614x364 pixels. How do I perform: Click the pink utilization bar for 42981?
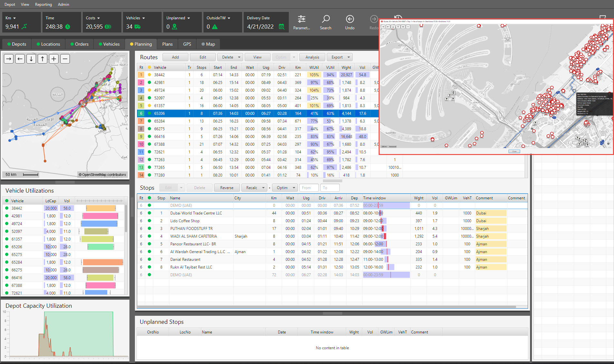(100, 216)
